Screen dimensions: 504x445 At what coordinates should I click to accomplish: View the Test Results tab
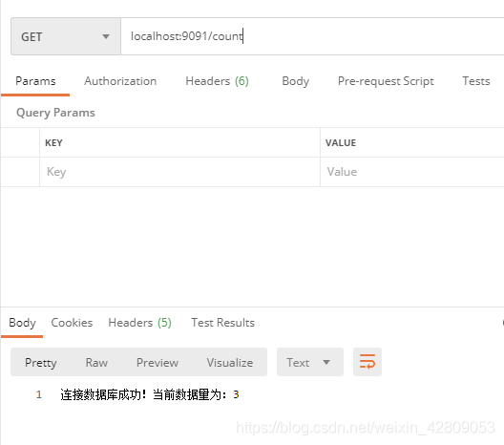tap(222, 323)
